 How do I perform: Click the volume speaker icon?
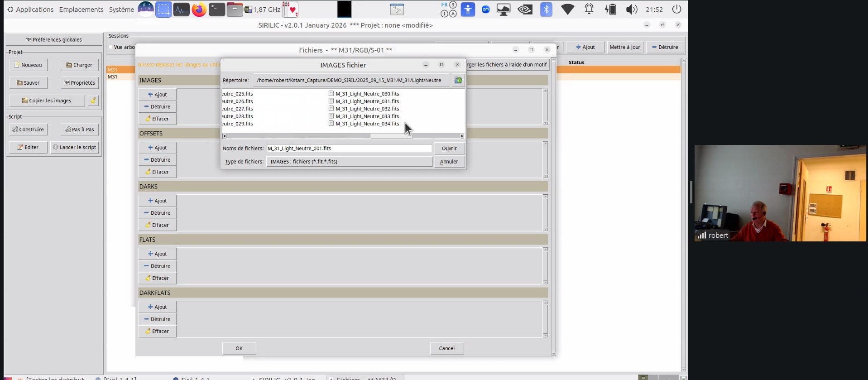click(631, 10)
